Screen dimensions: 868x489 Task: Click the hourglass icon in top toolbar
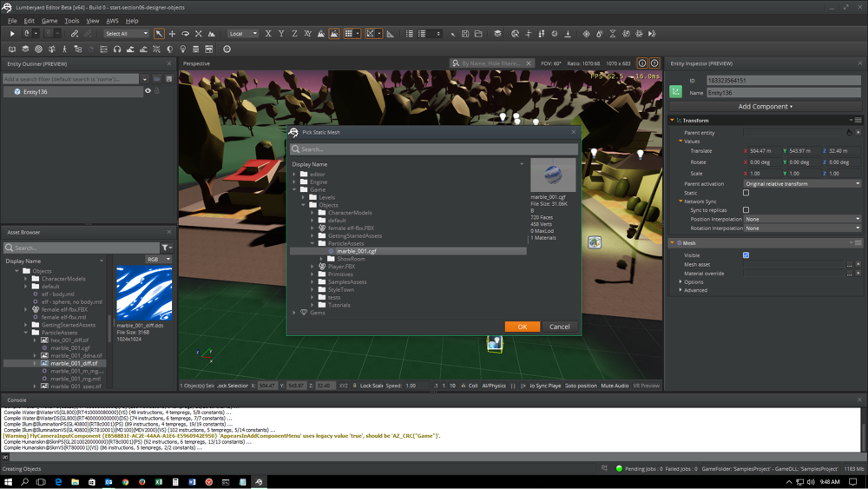click(x=613, y=34)
